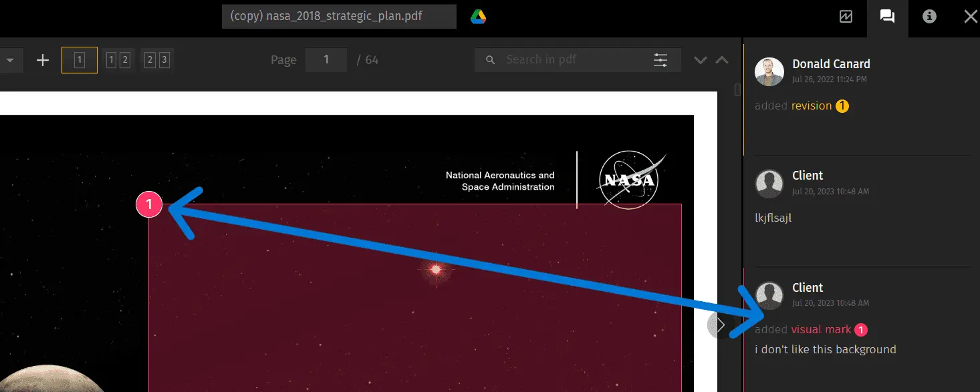980x392 pixels.
Task: Click the page number input field
Action: coord(326,59)
